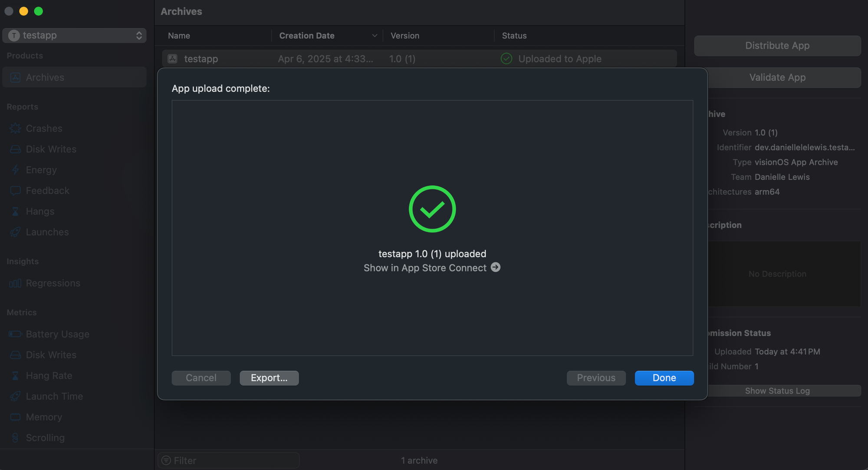
Task: Open the testapp project selector dropdown
Action: click(x=75, y=36)
